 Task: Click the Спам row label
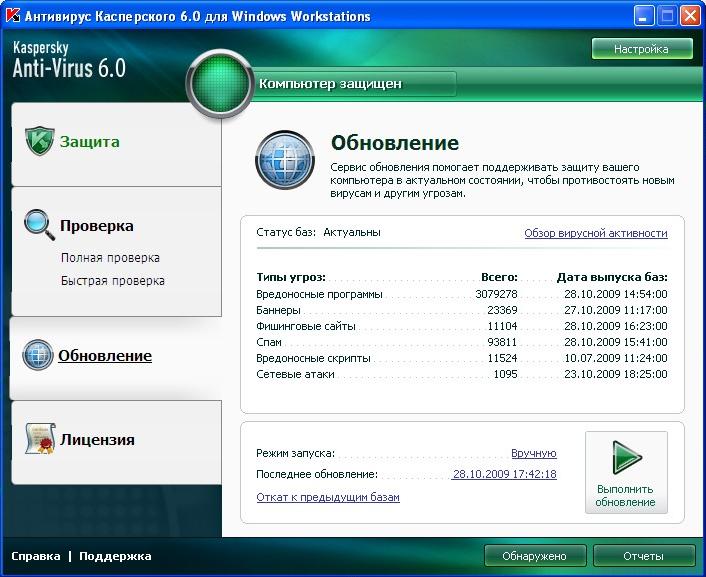[269, 342]
